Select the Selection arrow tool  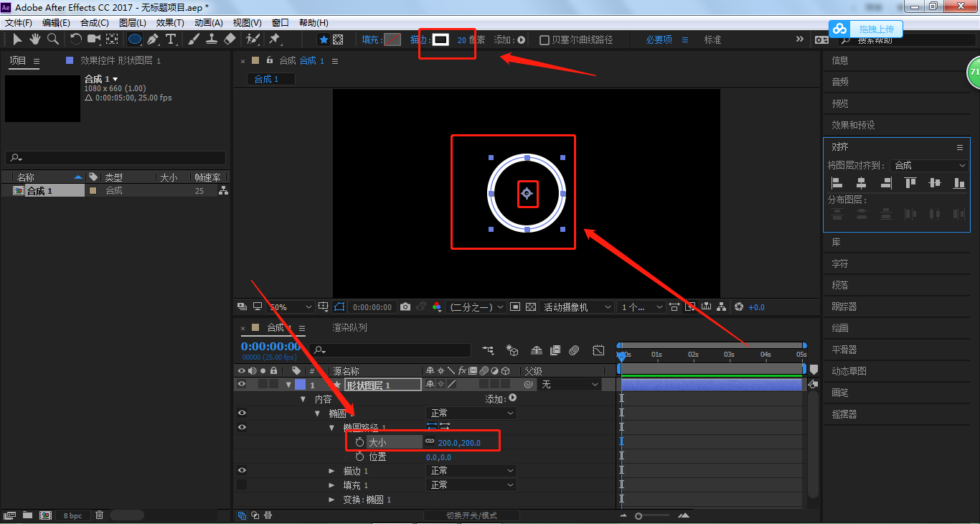[17, 39]
